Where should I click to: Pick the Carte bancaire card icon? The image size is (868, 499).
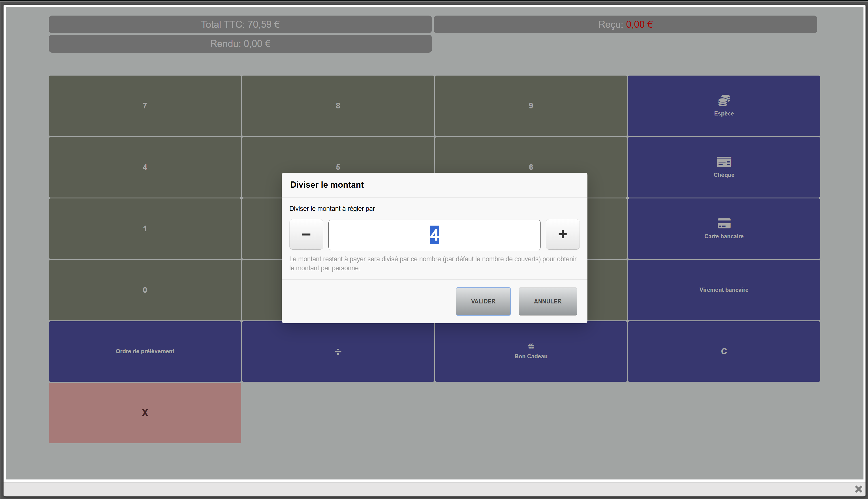pyautogui.click(x=724, y=223)
